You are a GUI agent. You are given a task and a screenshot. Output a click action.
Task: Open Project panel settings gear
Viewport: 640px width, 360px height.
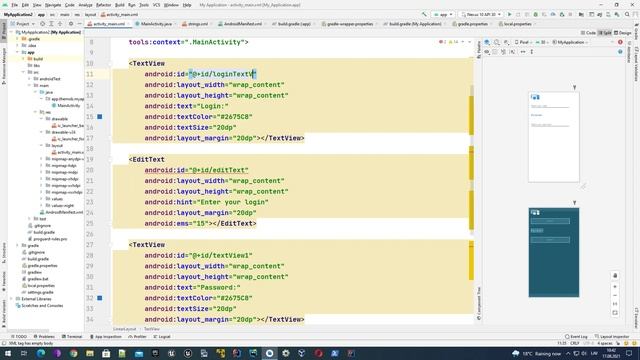pyautogui.click(x=71, y=24)
